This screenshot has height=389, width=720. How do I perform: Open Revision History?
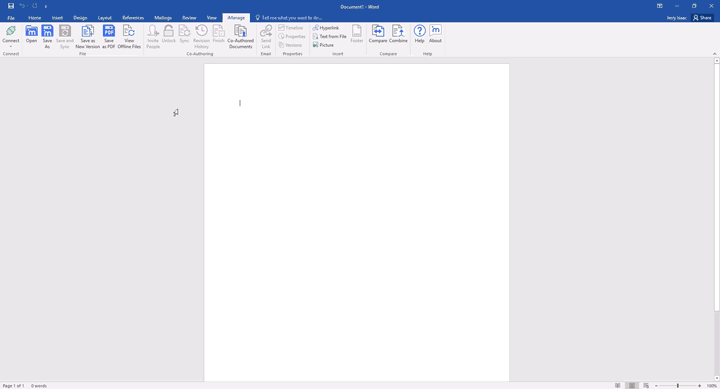coord(201,37)
